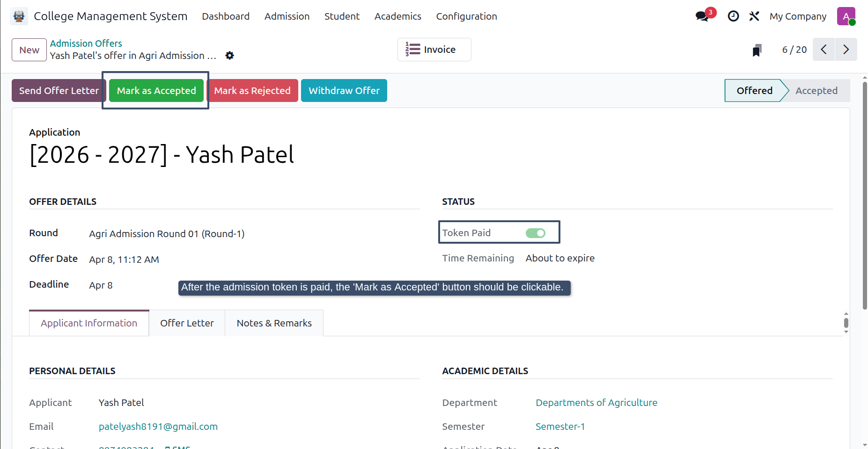The height and width of the screenshot is (449, 868).
Task: Open the record actions gear icon
Action: pos(229,56)
